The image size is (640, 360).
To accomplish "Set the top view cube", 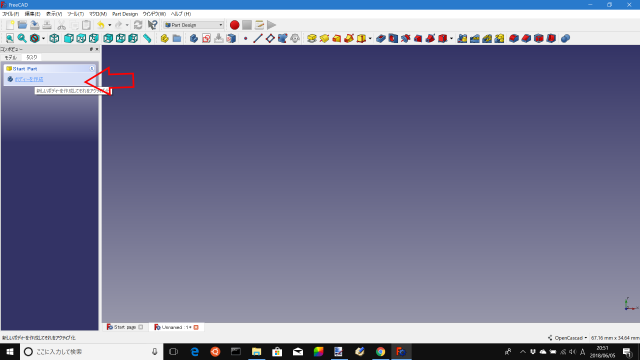I will tap(81, 38).
